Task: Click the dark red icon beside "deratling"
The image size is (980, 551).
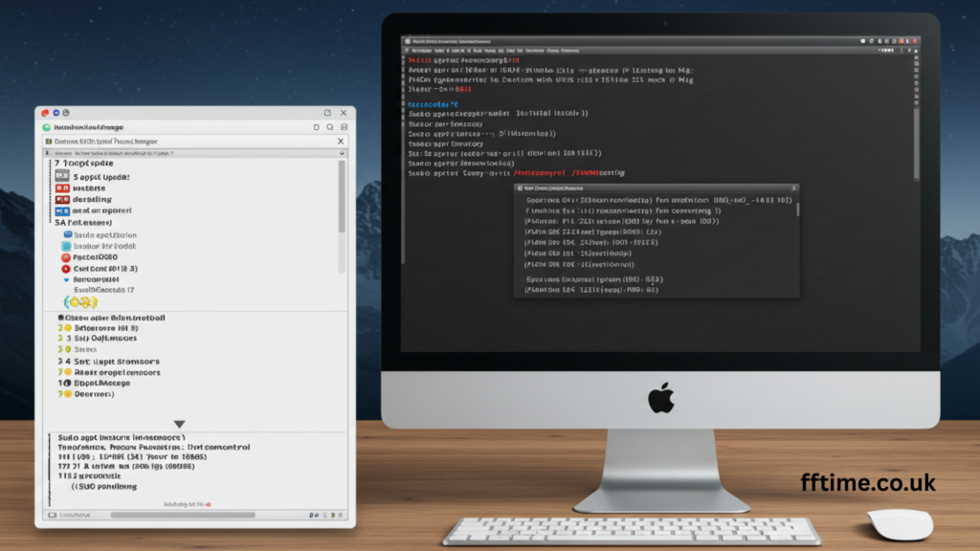Action: tap(62, 199)
